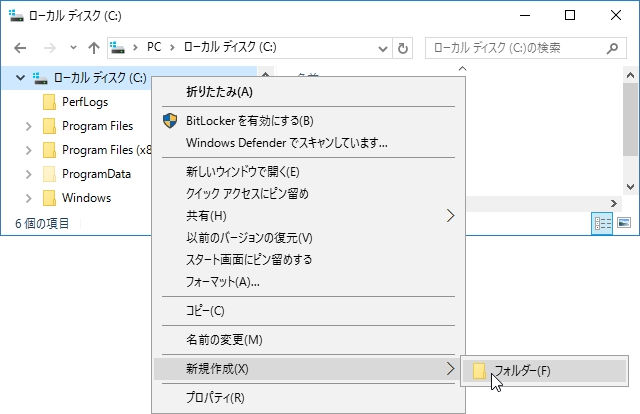The height and width of the screenshot is (414, 640).
Task: Click the drive icon in the address bar
Action: click(x=118, y=47)
